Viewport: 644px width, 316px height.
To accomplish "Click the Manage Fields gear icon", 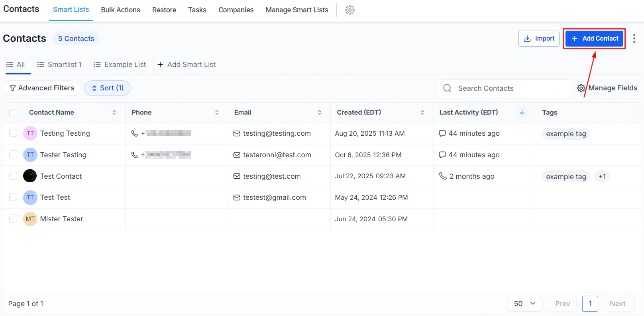I will pos(581,88).
